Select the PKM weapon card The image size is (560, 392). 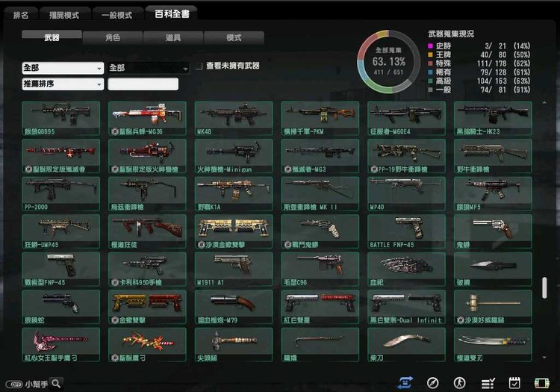point(320,118)
